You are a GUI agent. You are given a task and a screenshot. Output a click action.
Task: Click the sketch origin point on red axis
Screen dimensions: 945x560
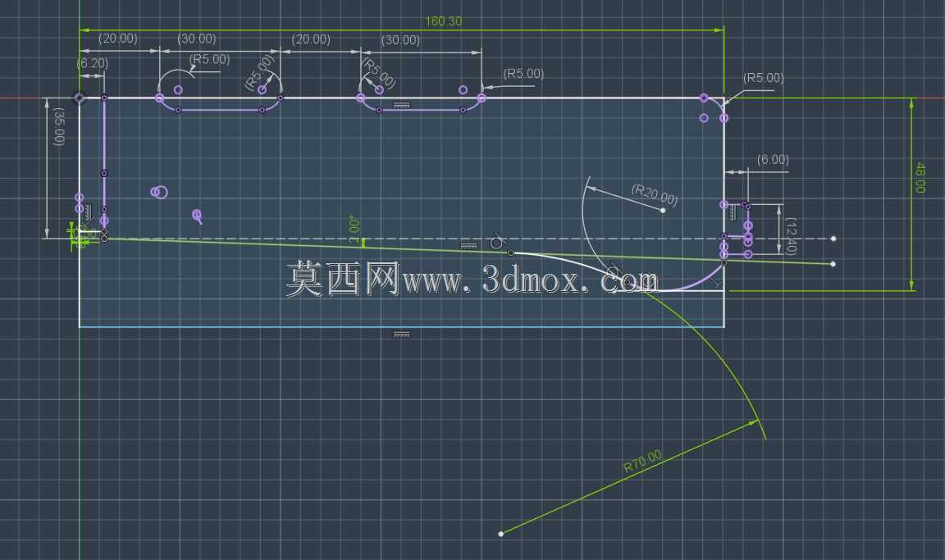79,98
